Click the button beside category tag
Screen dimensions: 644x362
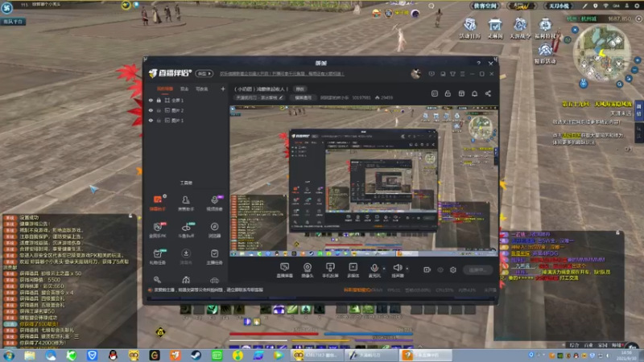tap(303, 97)
